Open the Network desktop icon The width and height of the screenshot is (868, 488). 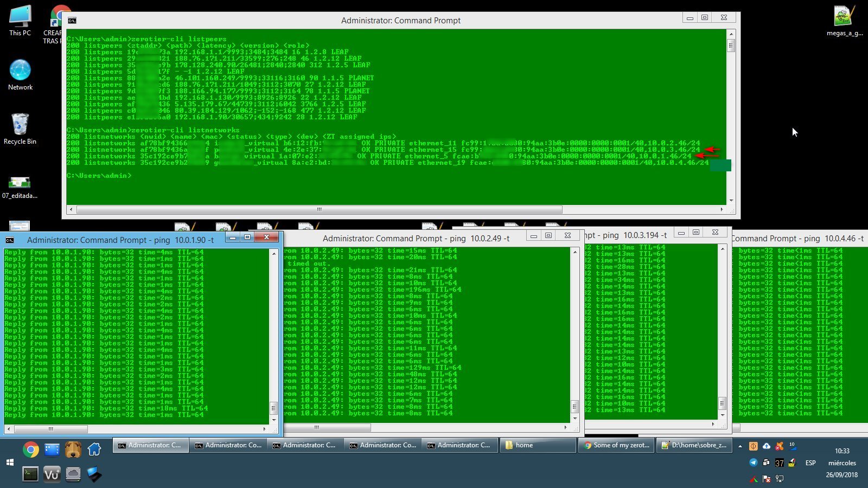(x=20, y=75)
